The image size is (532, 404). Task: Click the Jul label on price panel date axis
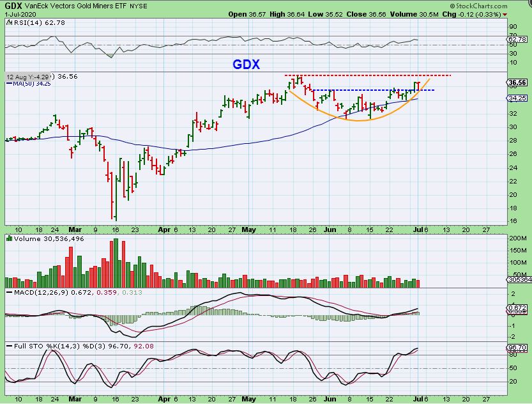[x=418, y=229]
